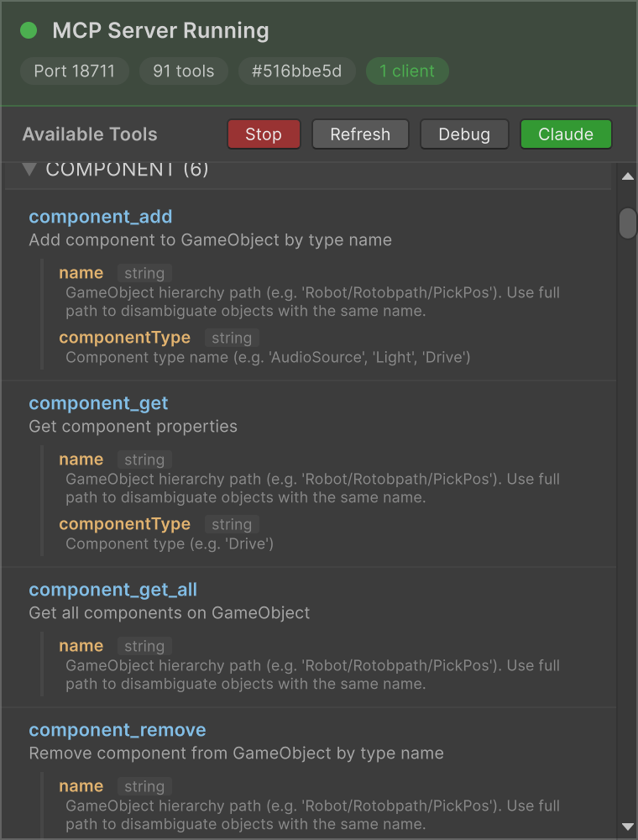
Task: Click the scrollbar down arrow
Action: (x=627, y=827)
